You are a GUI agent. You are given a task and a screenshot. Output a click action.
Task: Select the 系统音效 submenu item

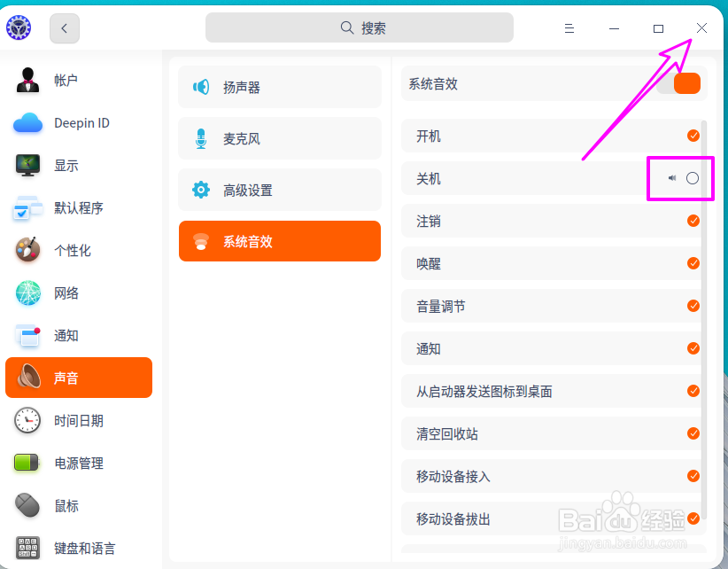(x=280, y=241)
